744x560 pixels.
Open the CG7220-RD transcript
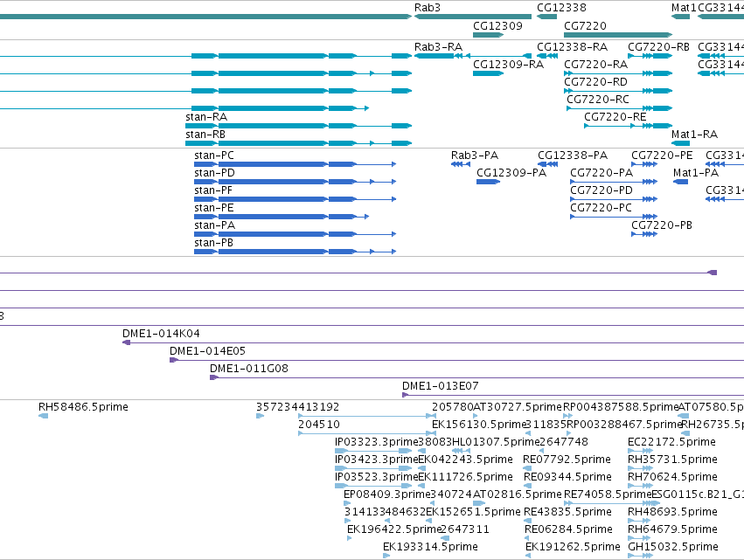(618, 91)
